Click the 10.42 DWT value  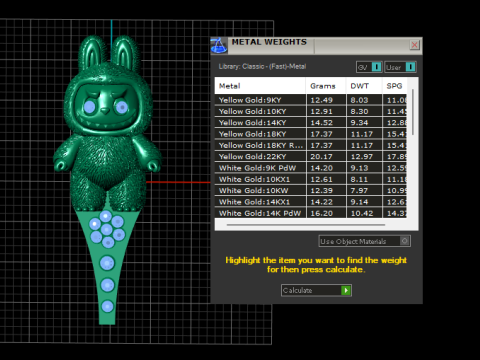(362, 213)
